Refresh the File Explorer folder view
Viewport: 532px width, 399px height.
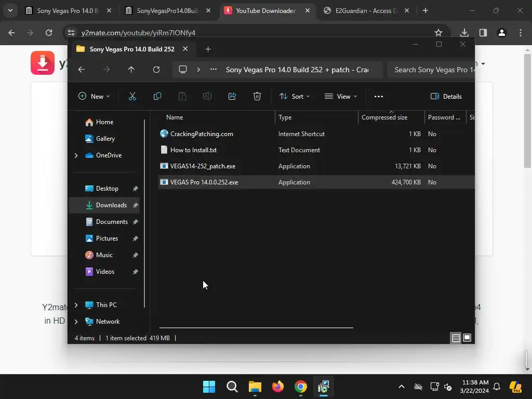point(156,70)
